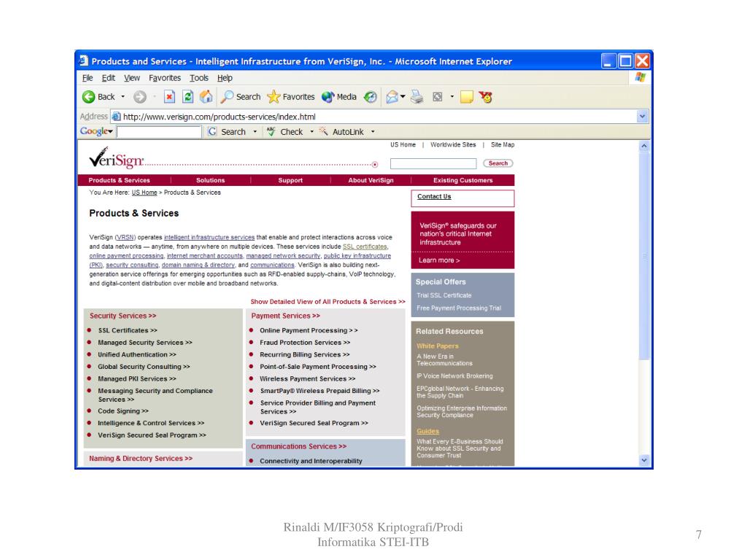Screen dimensions: 747x560
Task: Open the Wireless Payment Services link
Action: pos(308,379)
